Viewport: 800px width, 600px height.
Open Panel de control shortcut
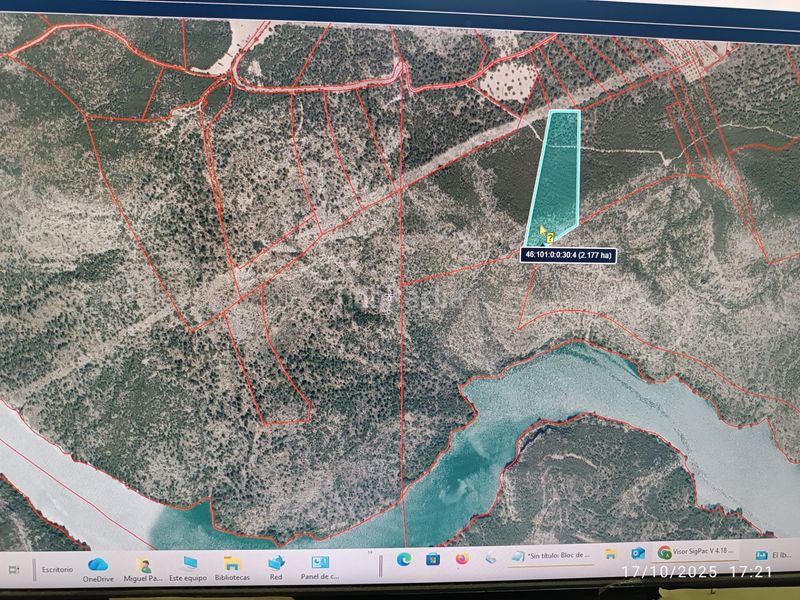(320, 566)
